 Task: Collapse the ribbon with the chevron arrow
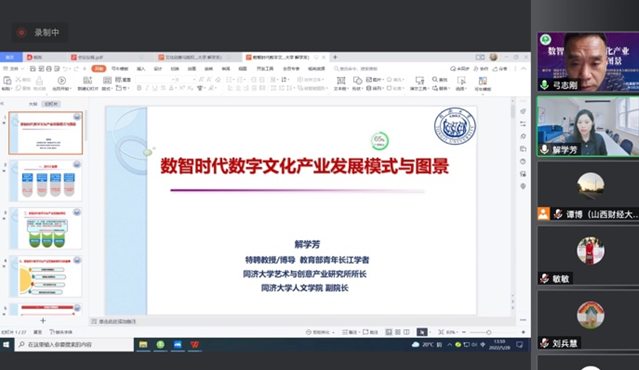[524, 68]
